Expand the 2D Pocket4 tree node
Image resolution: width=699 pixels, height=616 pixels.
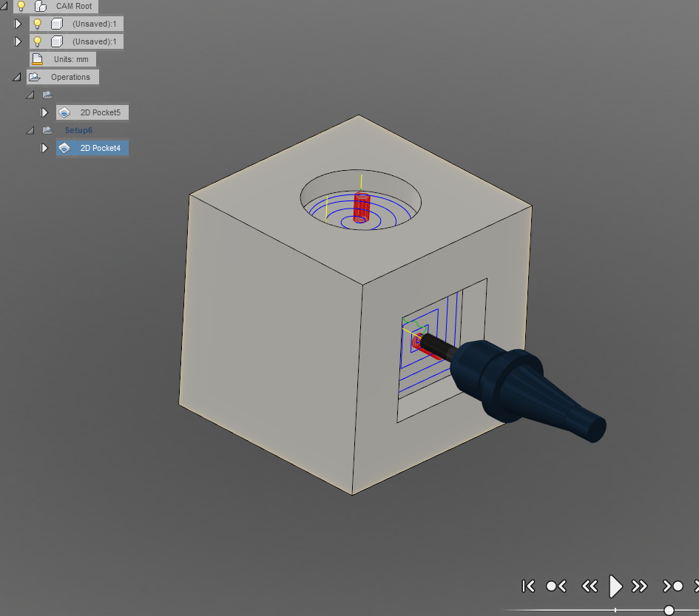point(45,147)
